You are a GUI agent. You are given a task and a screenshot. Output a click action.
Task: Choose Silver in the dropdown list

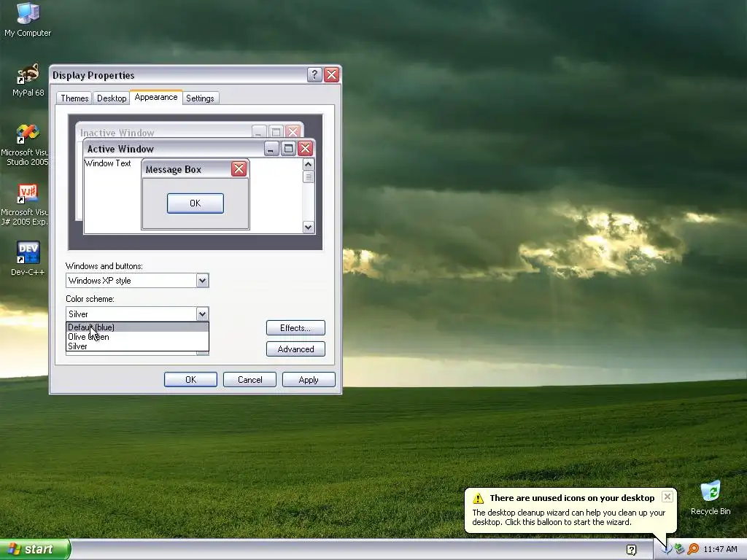pos(137,346)
